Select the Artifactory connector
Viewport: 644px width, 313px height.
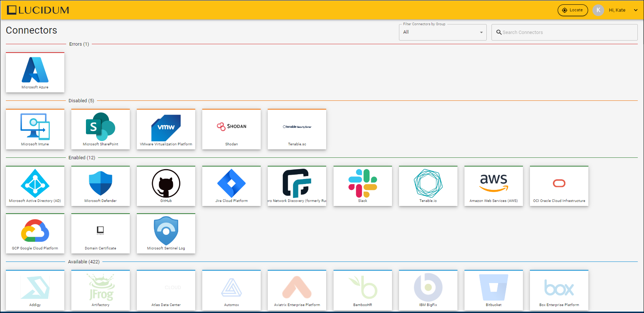point(101,290)
